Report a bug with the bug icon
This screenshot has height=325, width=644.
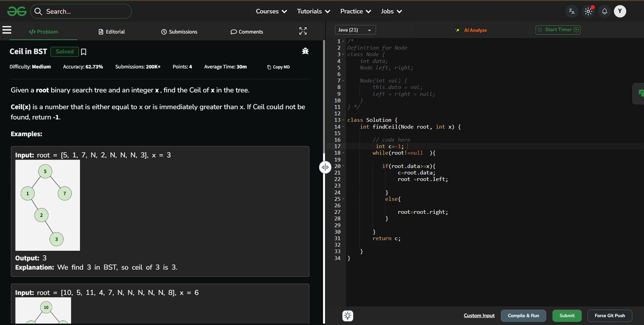305,51
